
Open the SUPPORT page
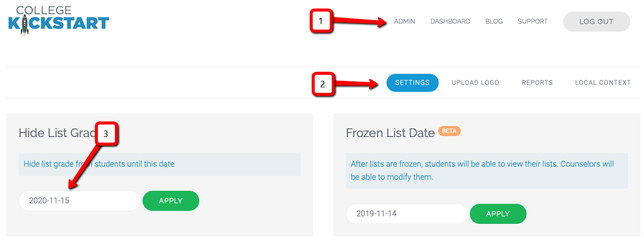coord(533,22)
